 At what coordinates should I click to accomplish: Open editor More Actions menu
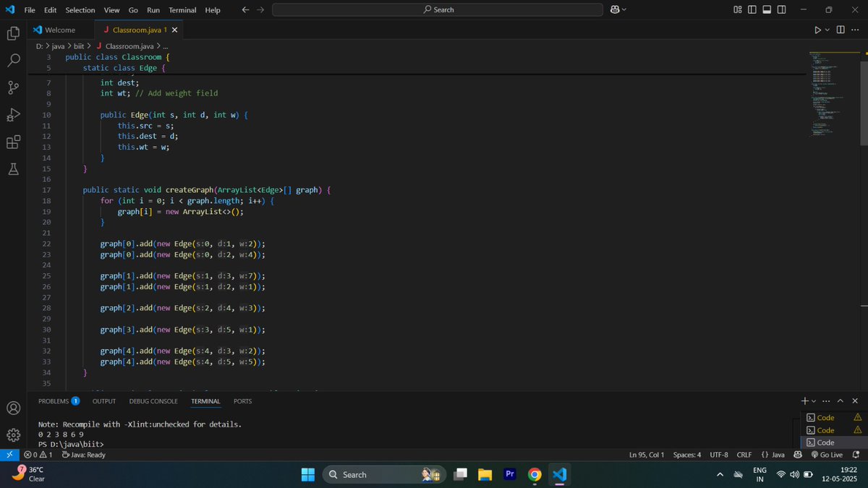[854, 30]
